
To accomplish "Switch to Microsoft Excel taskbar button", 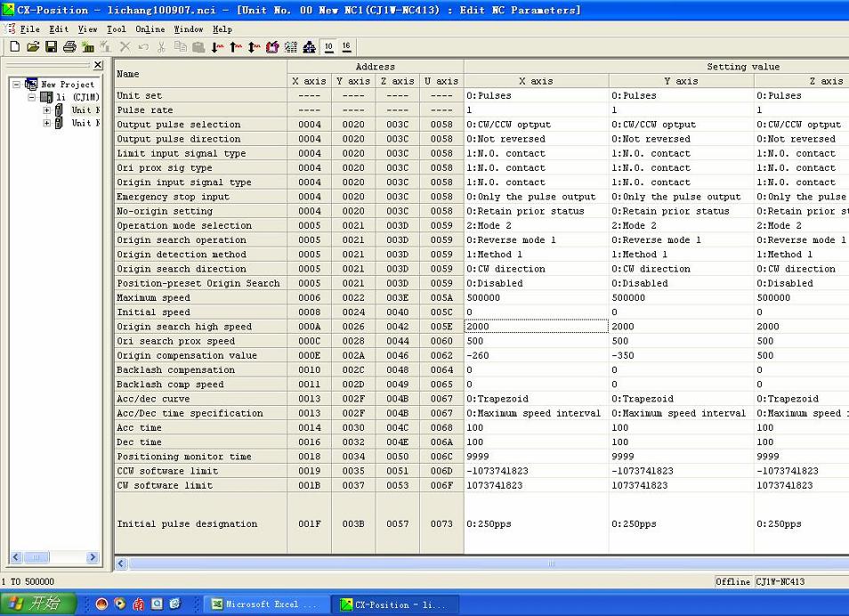I will point(266,604).
